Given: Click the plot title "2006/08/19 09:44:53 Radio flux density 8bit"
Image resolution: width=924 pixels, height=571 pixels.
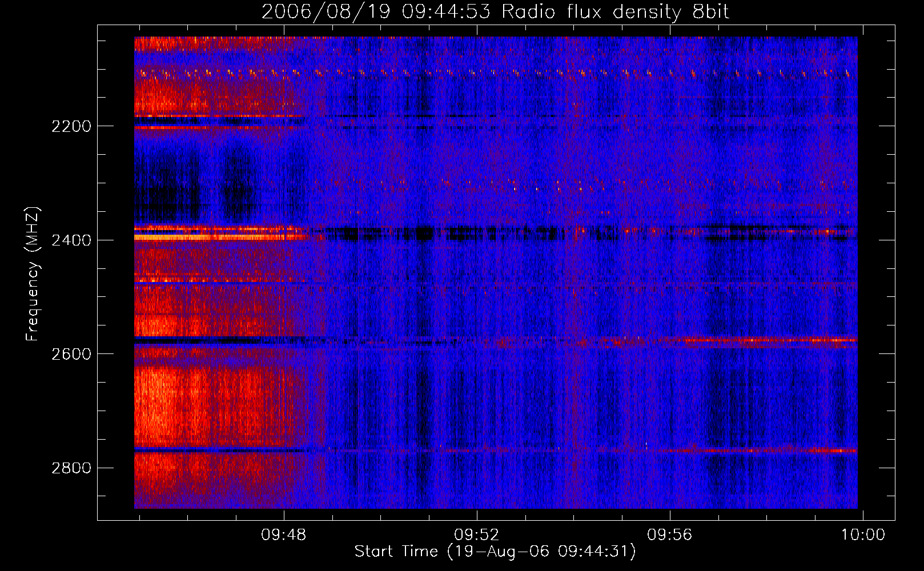Looking at the screenshot, I should point(496,12).
